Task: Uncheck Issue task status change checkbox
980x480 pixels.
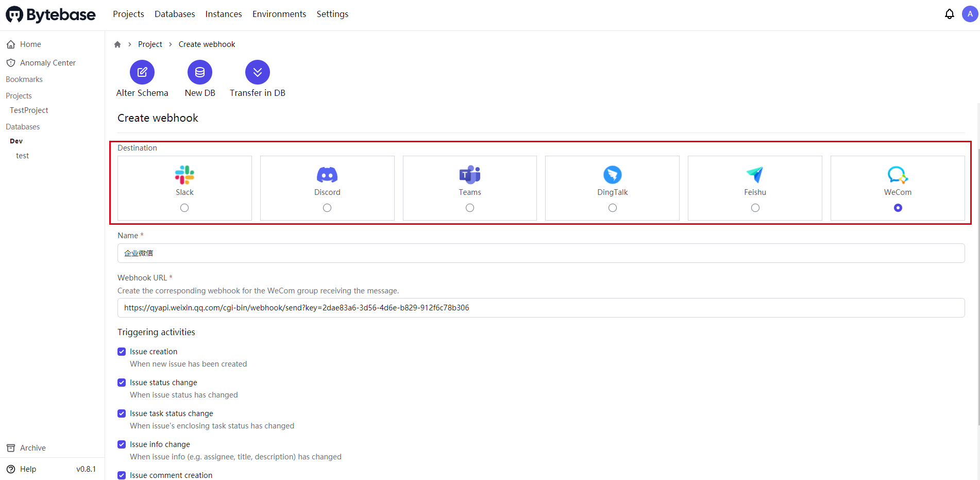Action: (x=122, y=413)
